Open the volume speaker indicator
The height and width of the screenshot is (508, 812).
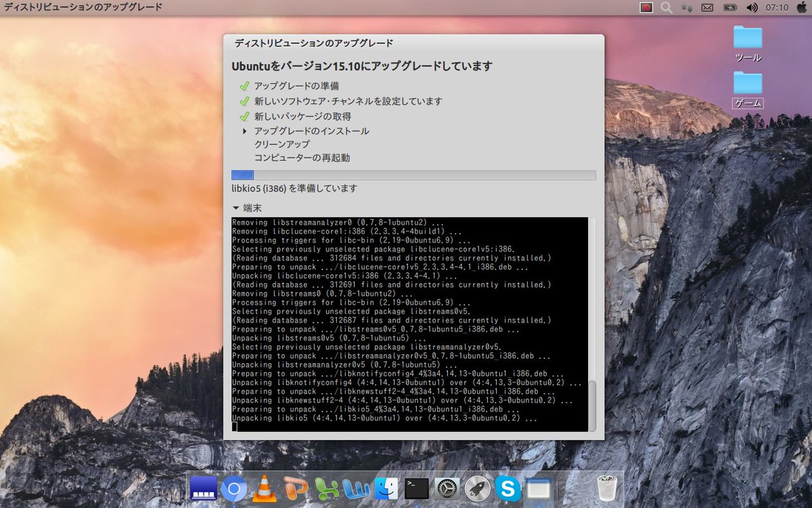tap(752, 8)
